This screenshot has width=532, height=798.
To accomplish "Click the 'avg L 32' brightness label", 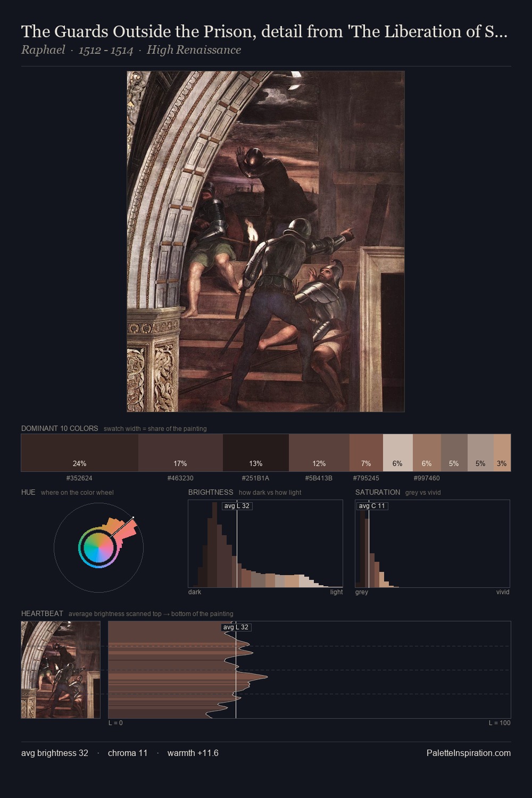I will click(237, 506).
